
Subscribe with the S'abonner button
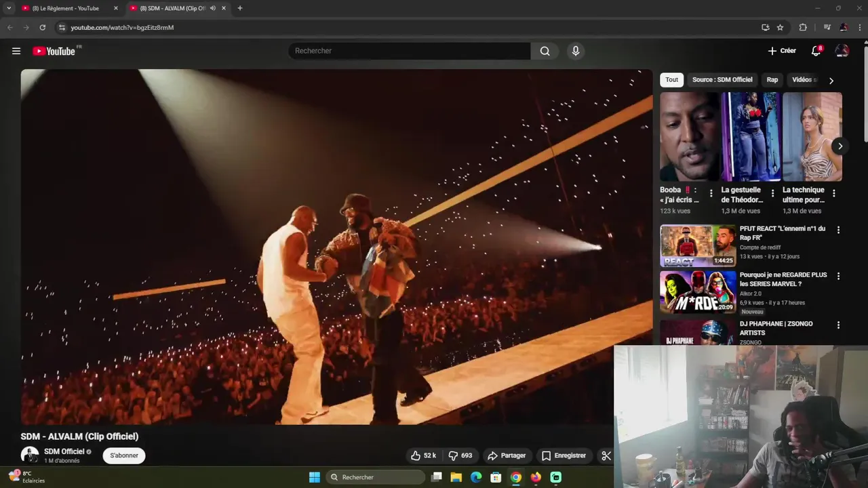[124, 455]
